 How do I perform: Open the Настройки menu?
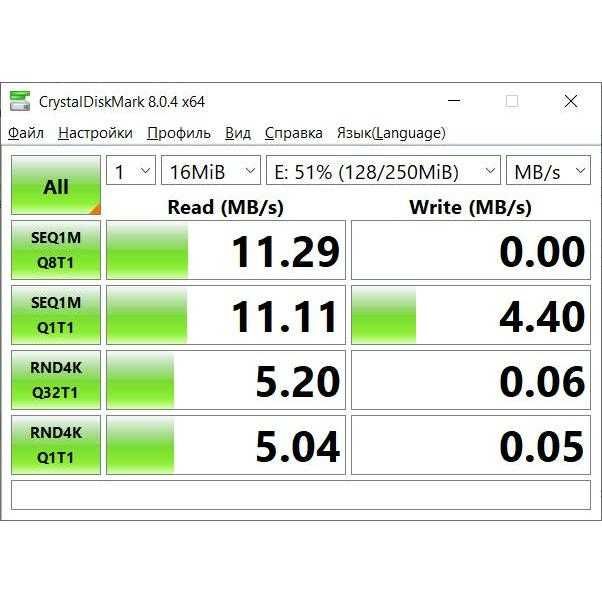95,133
